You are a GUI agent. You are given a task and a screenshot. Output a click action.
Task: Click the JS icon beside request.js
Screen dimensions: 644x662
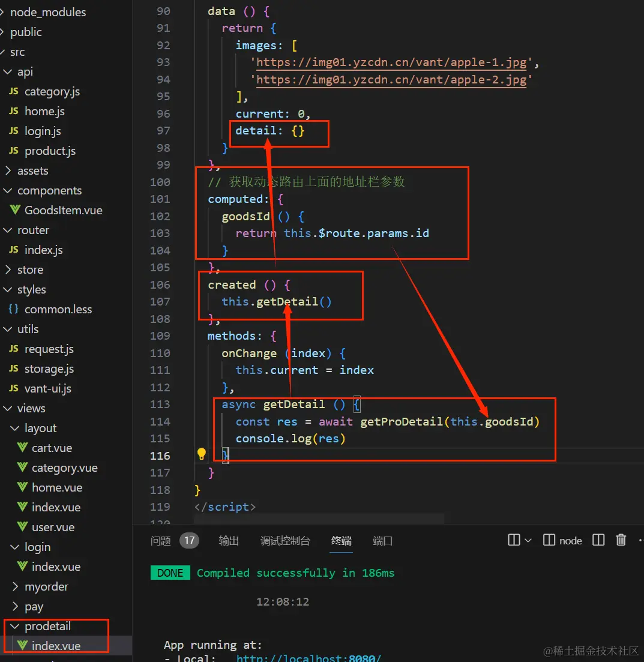pos(14,349)
